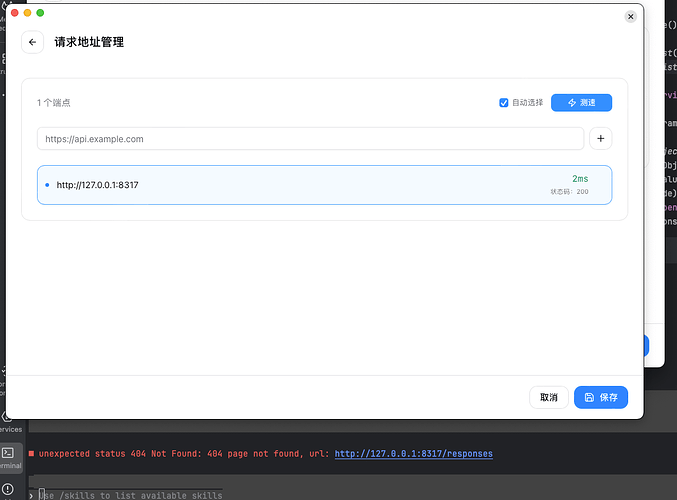The image size is (677, 500).
Task: Click the green macOS fullscreen button
Action: [x=40, y=13]
